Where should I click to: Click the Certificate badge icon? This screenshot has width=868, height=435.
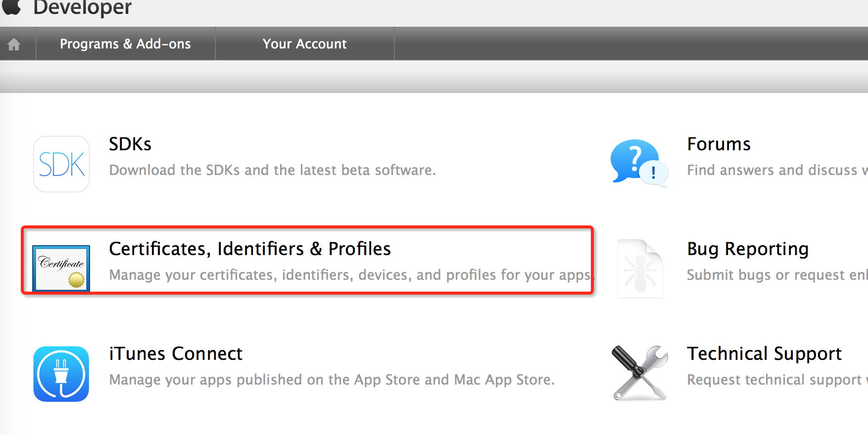pos(61,268)
